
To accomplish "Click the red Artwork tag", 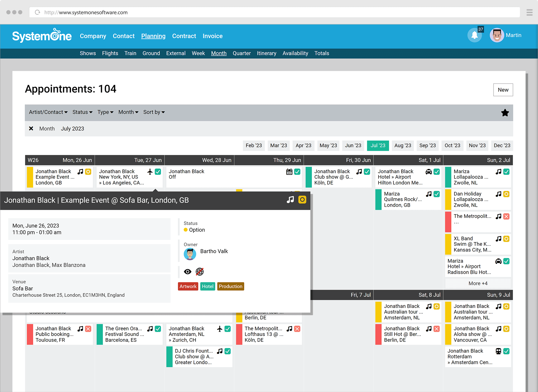I will (x=188, y=286).
